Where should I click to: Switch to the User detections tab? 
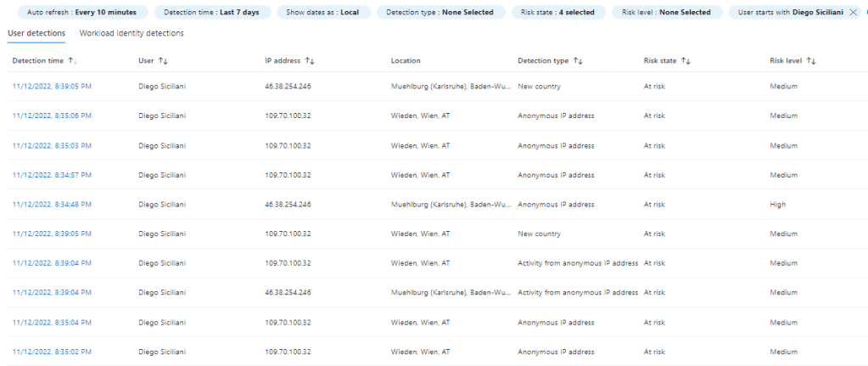pos(36,33)
